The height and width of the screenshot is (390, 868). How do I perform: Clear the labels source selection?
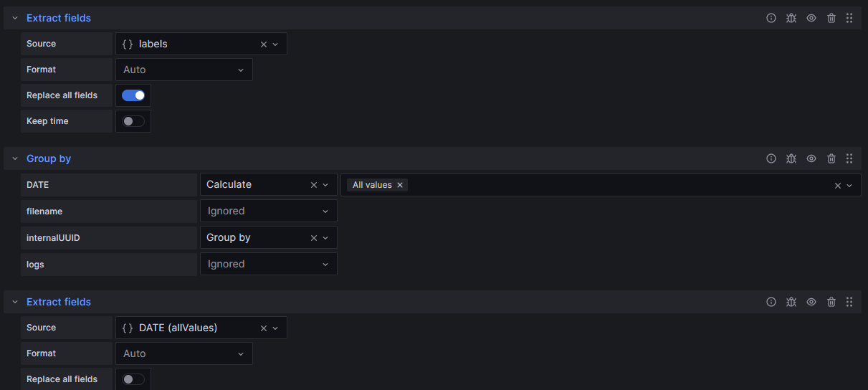(263, 44)
